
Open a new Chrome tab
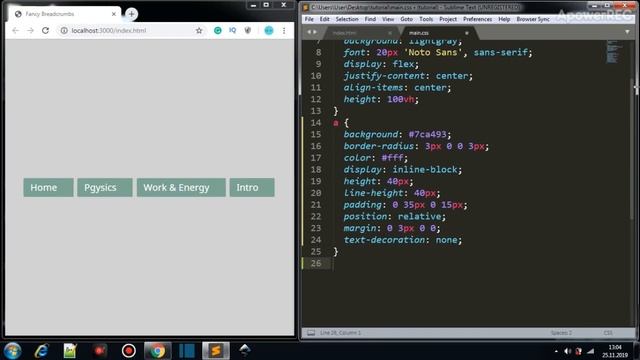click(x=131, y=14)
